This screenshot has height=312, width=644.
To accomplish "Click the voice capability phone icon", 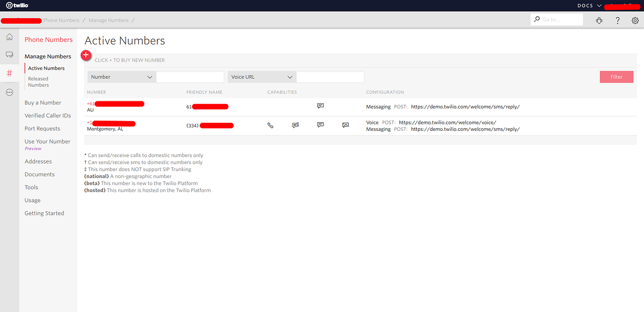I will click(270, 125).
